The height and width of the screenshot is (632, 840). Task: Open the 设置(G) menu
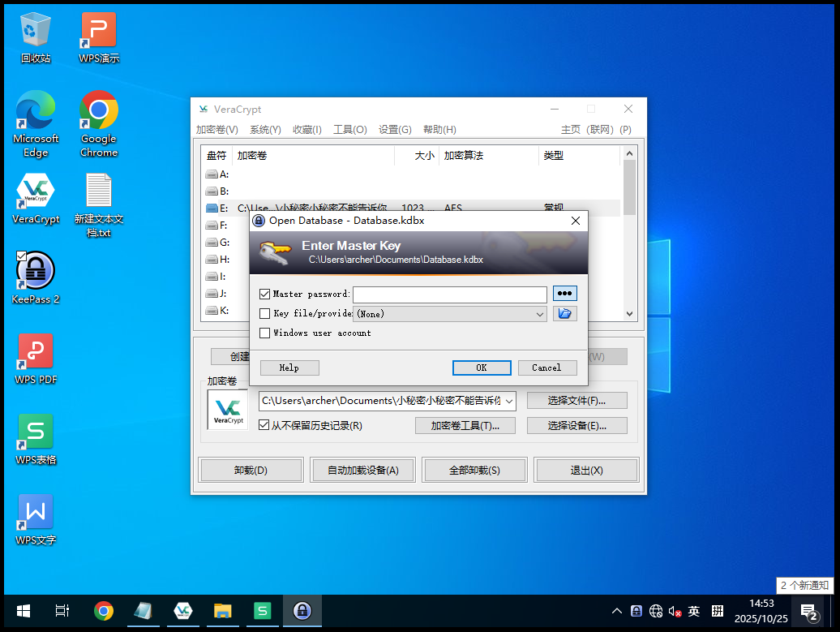click(395, 130)
